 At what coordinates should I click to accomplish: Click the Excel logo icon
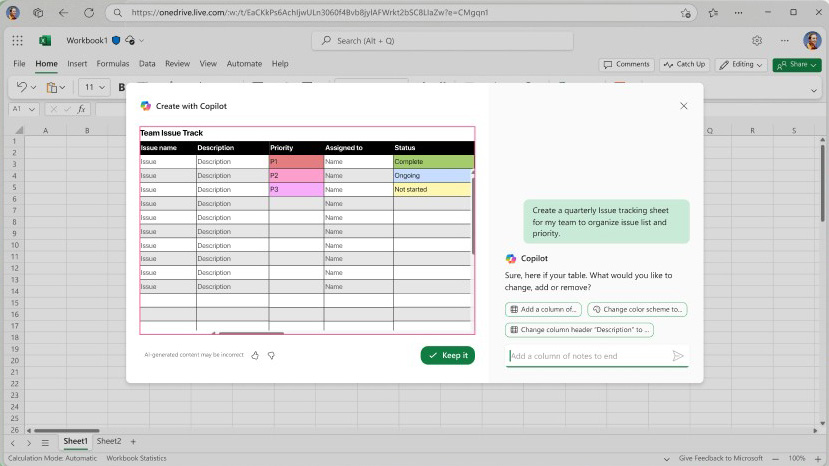45,41
